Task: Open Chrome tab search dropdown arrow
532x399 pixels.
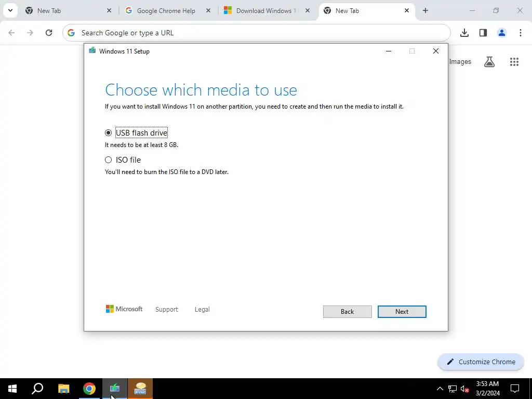Action: pos(10,10)
